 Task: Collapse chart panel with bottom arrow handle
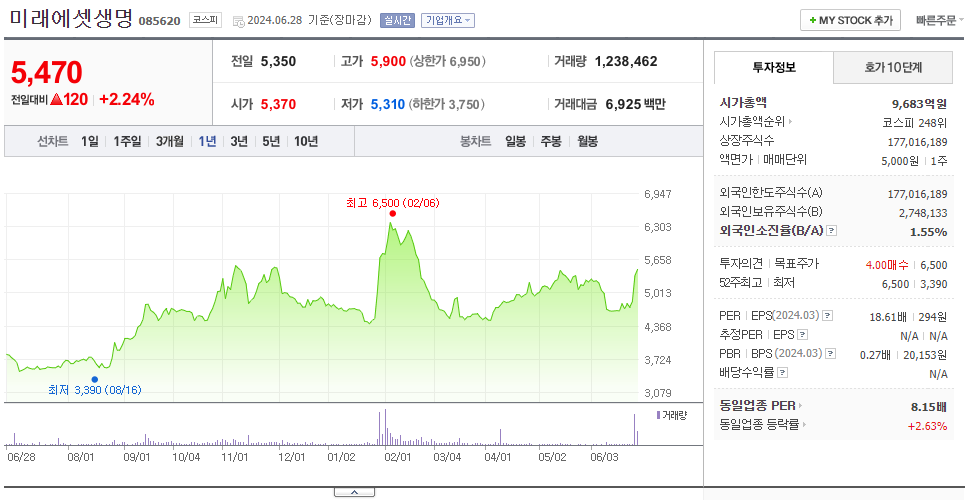point(354,492)
